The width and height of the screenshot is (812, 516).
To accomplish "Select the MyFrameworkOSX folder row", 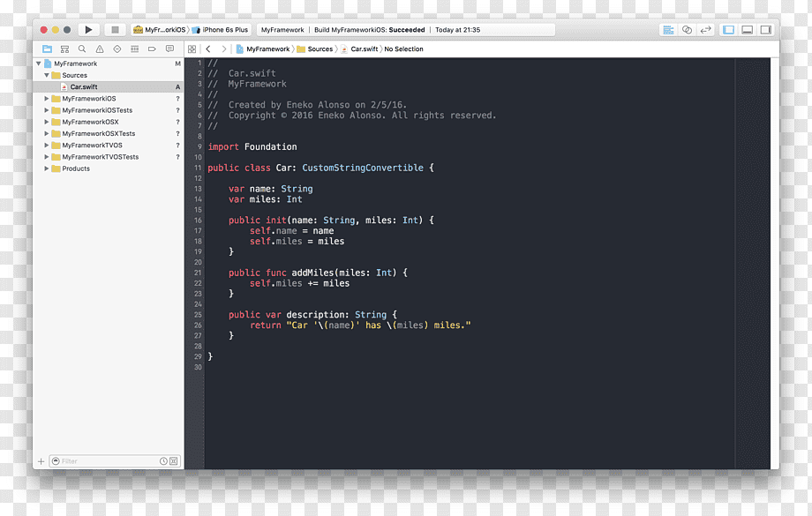I will click(109, 122).
